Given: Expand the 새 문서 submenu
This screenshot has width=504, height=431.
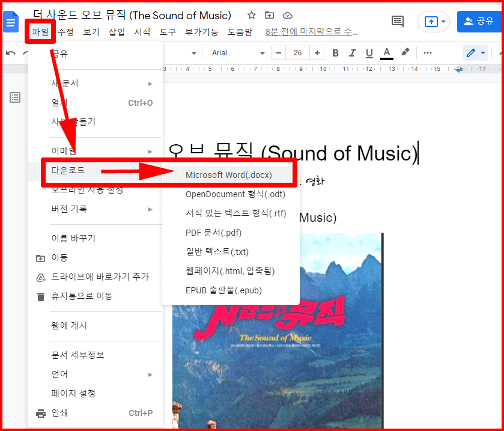Looking at the screenshot, I should point(96,84).
